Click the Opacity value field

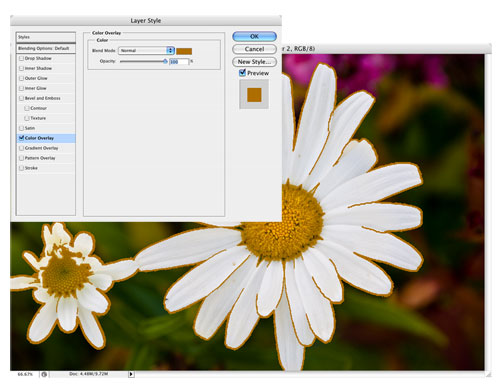(x=179, y=62)
